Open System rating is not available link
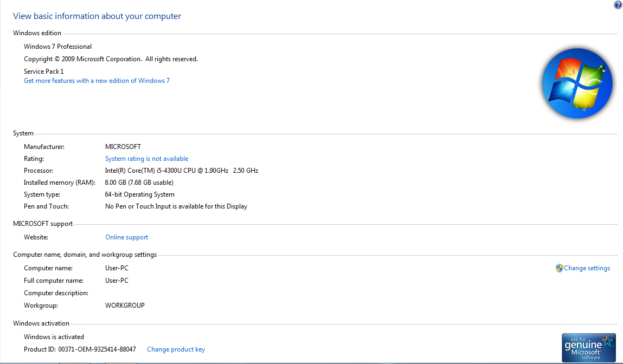The image size is (623, 364). pos(146,158)
